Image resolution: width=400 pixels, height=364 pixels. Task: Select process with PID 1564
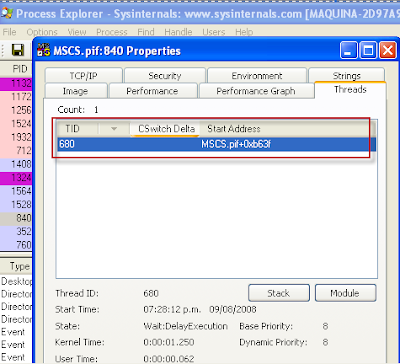pyautogui.click(x=16, y=191)
